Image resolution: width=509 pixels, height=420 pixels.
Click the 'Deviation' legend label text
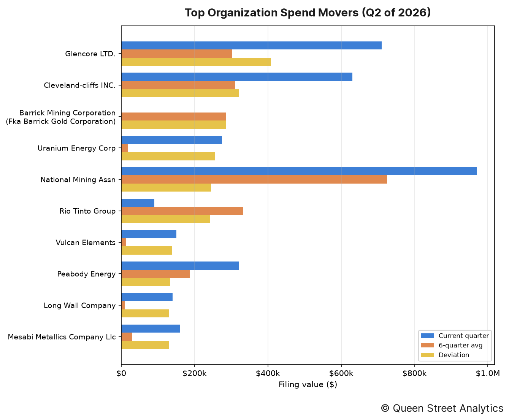pos(454,355)
